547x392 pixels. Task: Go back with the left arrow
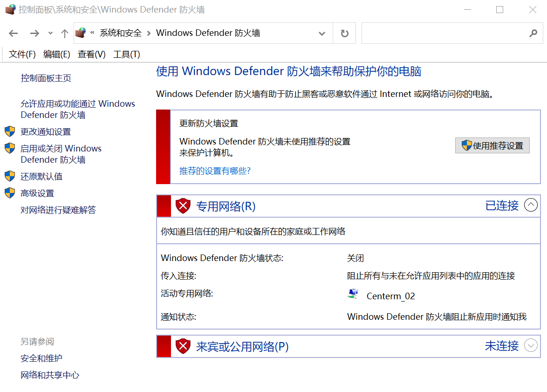pos(13,33)
